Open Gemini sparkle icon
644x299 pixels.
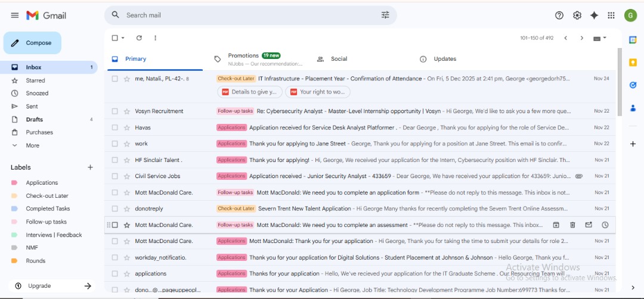(594, 15)
